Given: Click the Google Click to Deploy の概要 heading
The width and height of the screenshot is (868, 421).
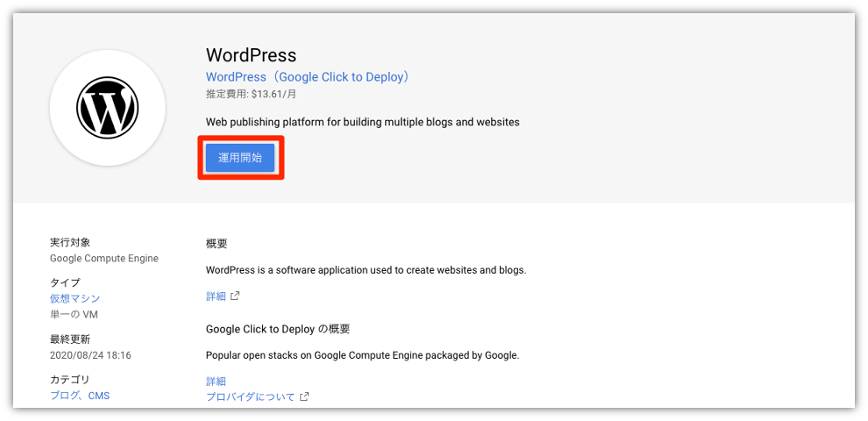Looking at the screenshot, I should coord(278,329).
